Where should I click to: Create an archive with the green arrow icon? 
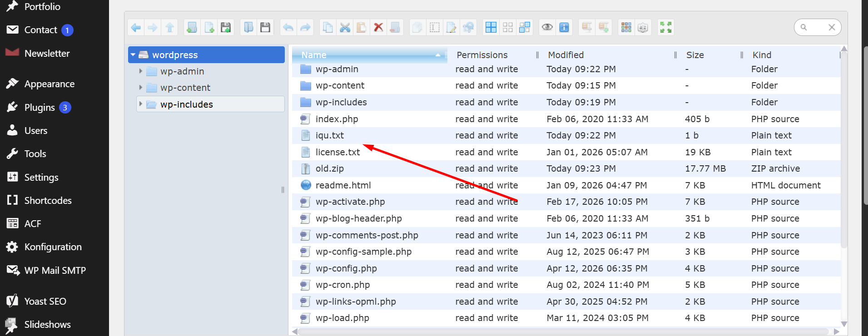tap(604, 28)
